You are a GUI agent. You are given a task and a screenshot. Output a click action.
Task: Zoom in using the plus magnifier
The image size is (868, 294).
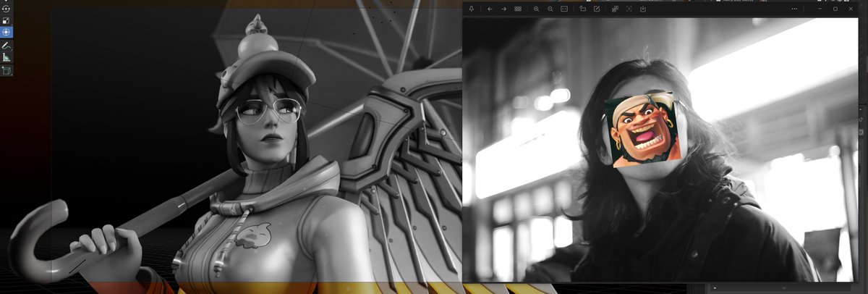click(x=536, y=9)
